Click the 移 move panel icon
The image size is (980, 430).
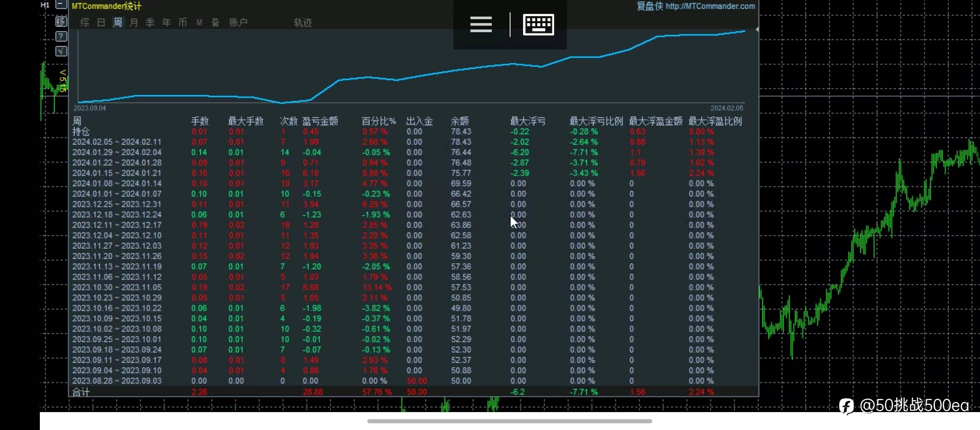[61, 21]
